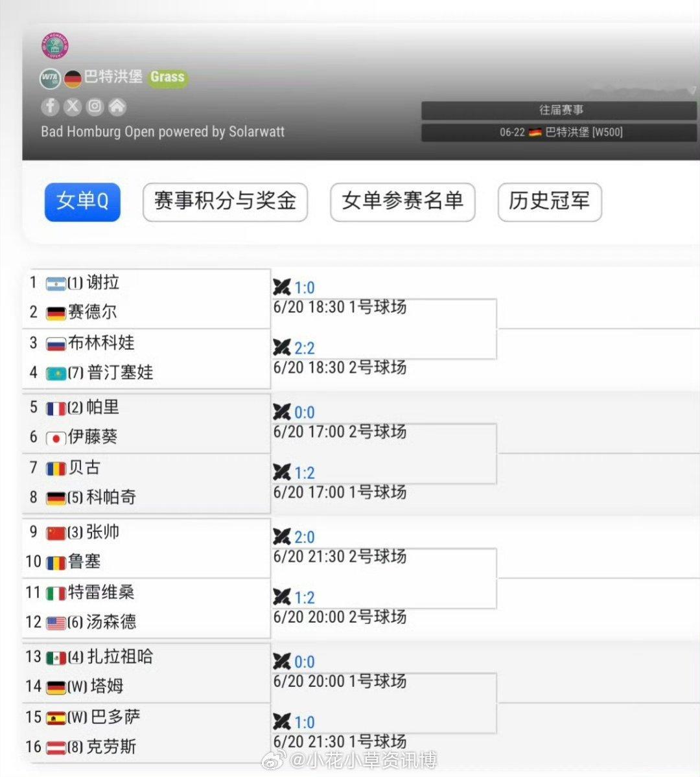Select player 贝古 in row 7
Screen dimensions: 700x777
pos(84,468)
